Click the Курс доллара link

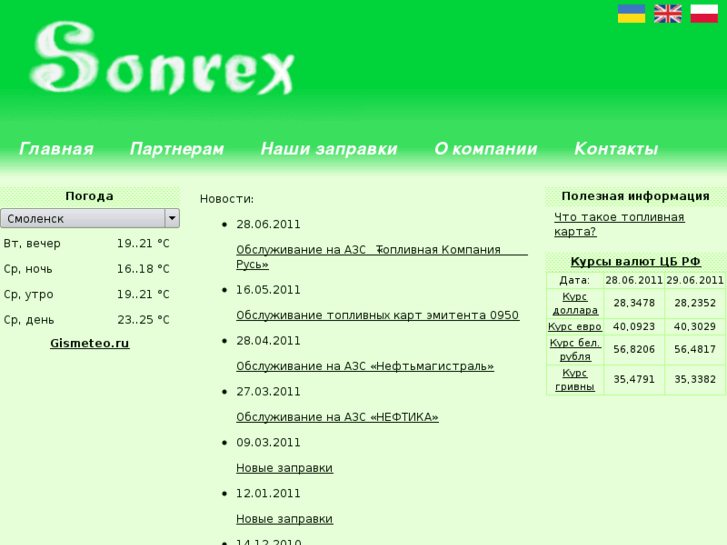[575, 303]
